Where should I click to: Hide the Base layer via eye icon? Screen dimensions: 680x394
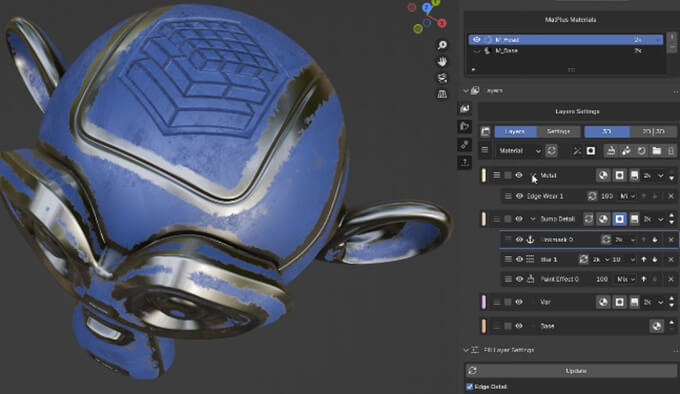(519, 326)
